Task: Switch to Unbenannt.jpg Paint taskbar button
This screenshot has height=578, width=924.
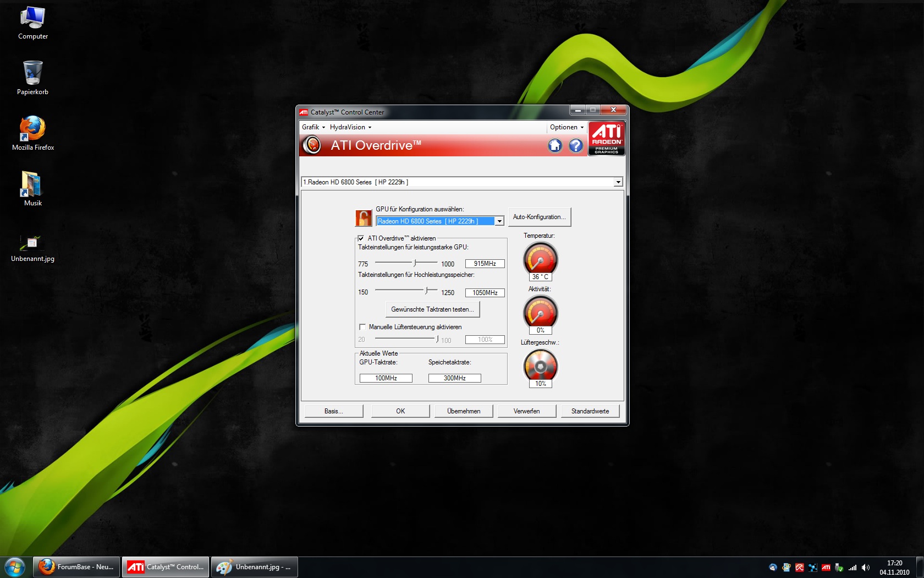Action: click(x=255, y=567)
